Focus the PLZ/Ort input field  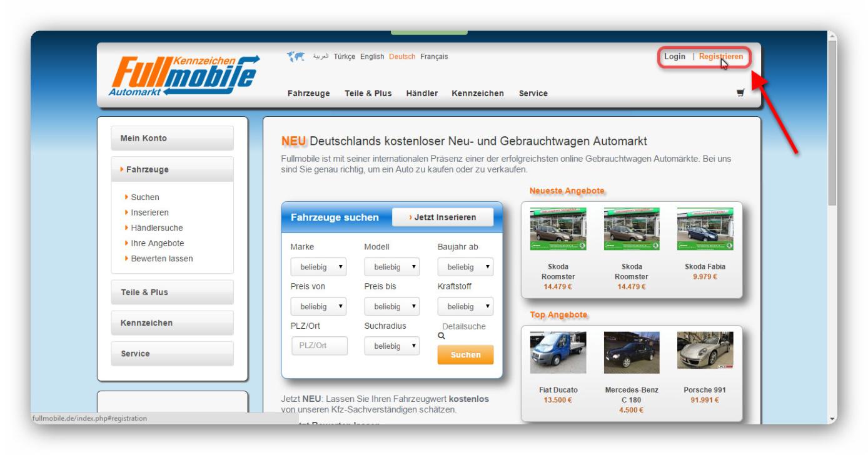pyautogui.click(x=320, y=346)
